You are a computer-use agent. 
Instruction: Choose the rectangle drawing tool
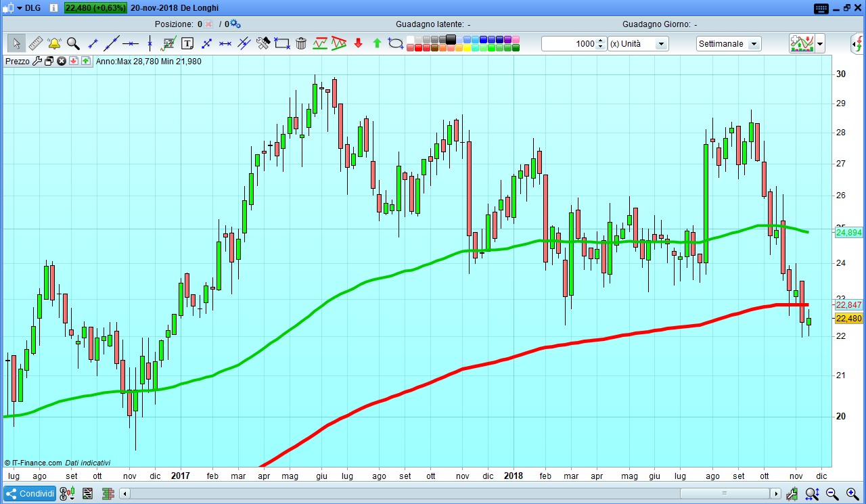(x=282, y=44)
